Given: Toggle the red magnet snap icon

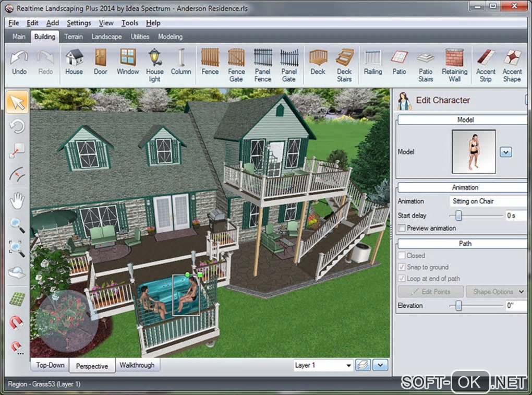Looking at the screenshot, I should (16, 322).
